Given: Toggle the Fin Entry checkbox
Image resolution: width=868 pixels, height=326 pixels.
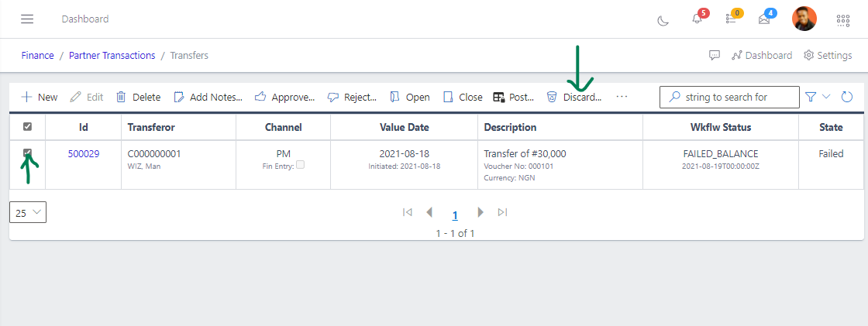Looking at the screenshot, I should (x=300, y=165).
